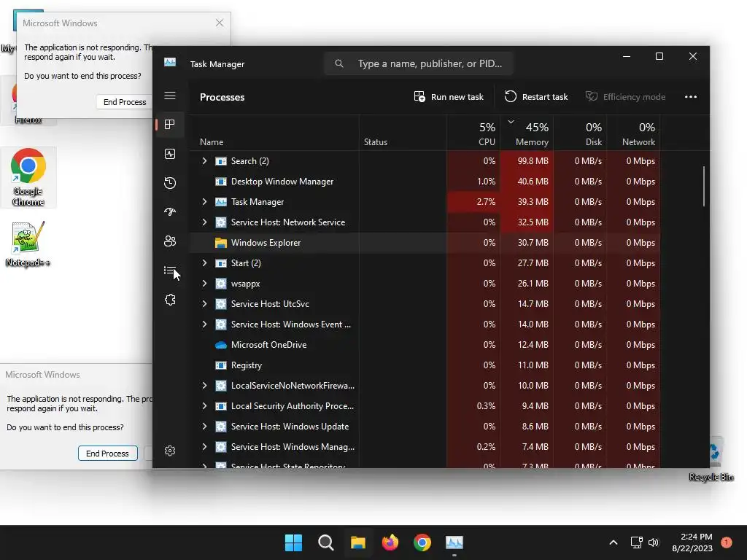
Task: Expand Service Host: Windows Manag... row
Action: coord(204,447)
